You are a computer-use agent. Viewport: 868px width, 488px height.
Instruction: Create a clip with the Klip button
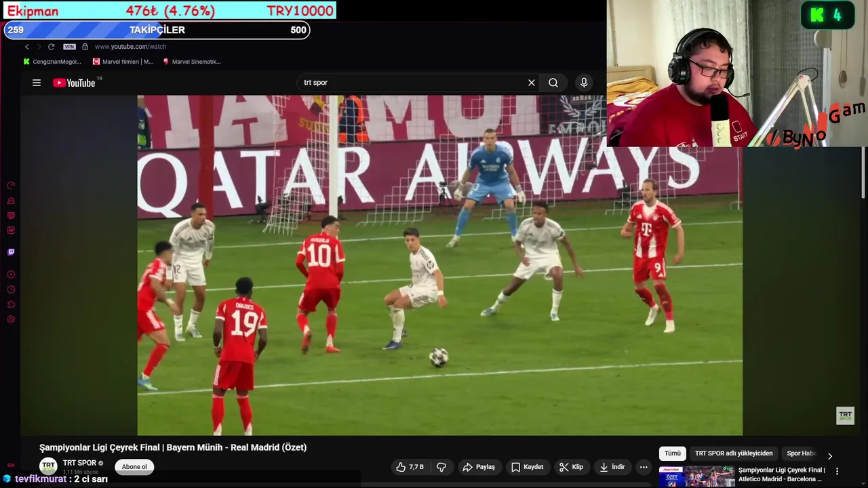click(x=571, y=467)
